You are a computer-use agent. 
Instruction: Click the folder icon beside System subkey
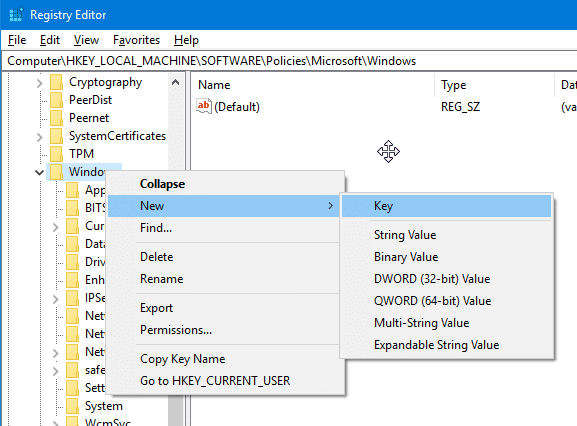[72, 406]
